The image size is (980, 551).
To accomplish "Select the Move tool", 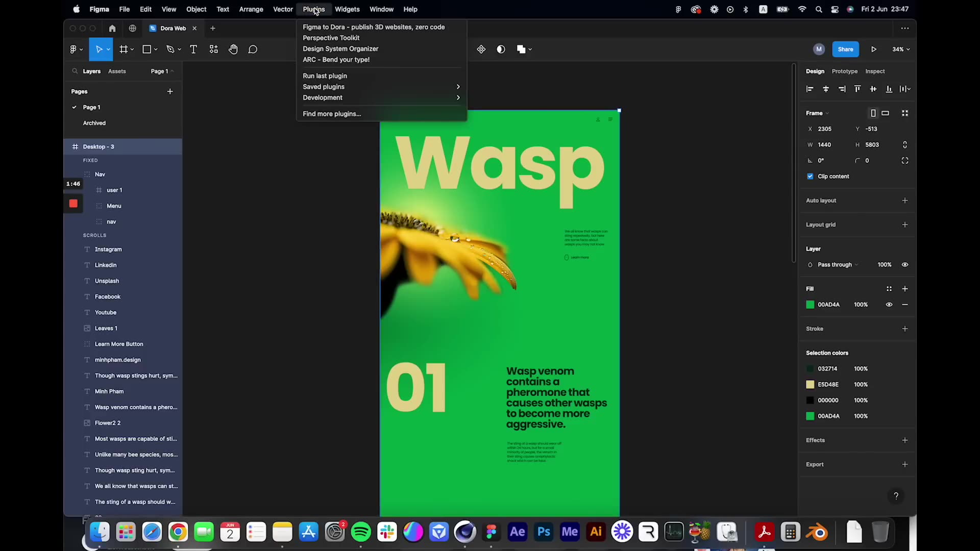I will 100,49.
